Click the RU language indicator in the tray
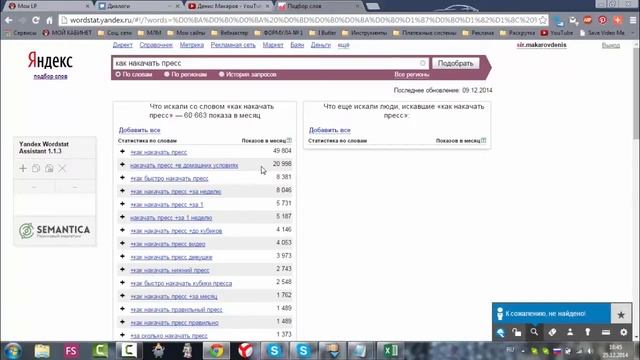The height and width of the screenshot is (360, 640). click(510, 350)
